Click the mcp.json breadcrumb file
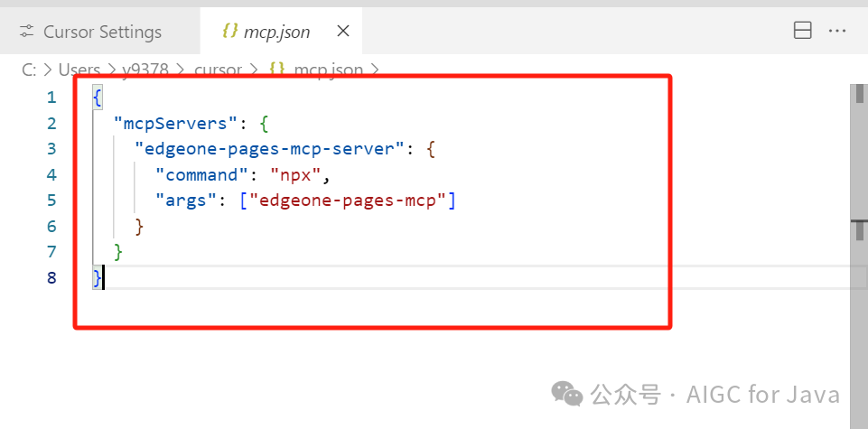Image resolution: width=868 pixels, height=429 pixels. click(x=328, y=70)
